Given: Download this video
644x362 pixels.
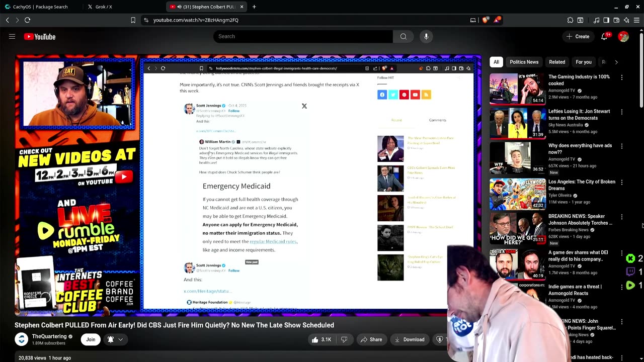Looking at the screenshot, I should coord(409,339).
